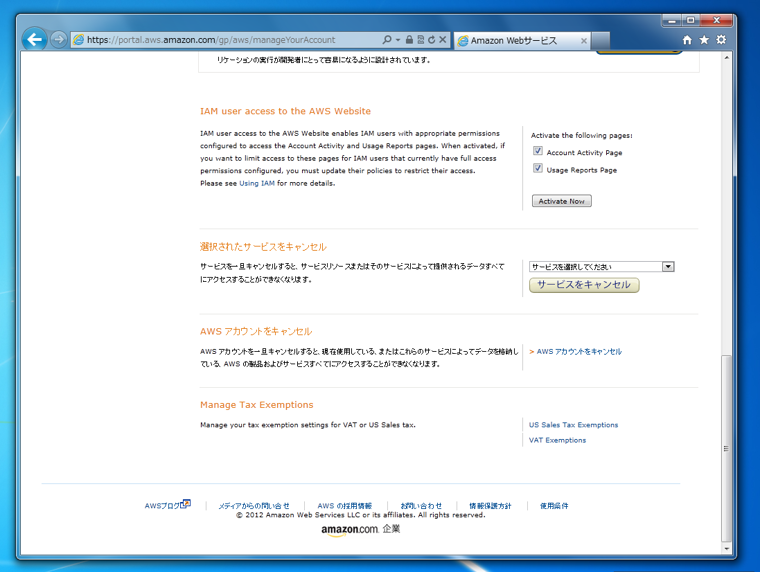
Task: Open Favorites star icon
Action: [704, 40]
